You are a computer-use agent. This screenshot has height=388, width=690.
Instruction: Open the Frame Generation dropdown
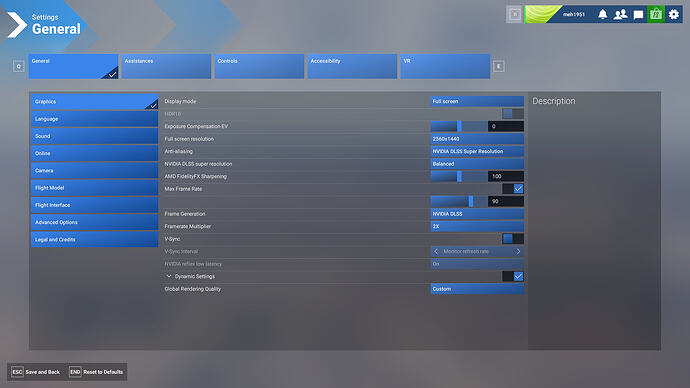click(477, 214)
